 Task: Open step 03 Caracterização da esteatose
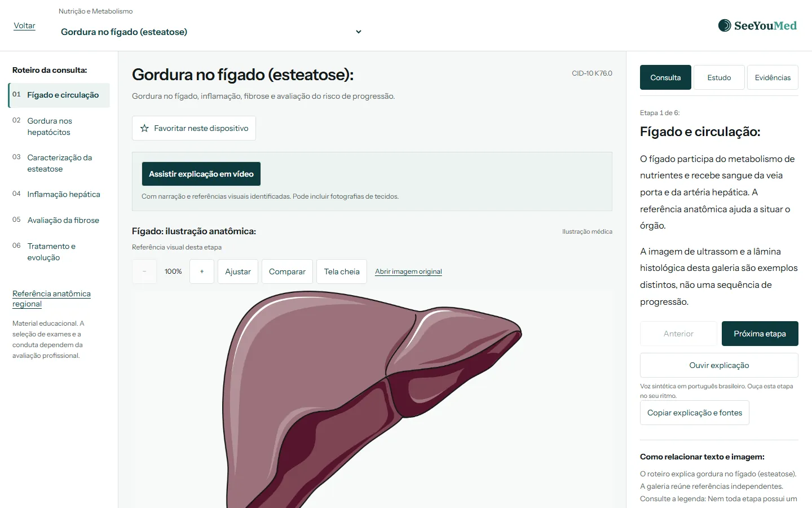[x=59, y=163]
